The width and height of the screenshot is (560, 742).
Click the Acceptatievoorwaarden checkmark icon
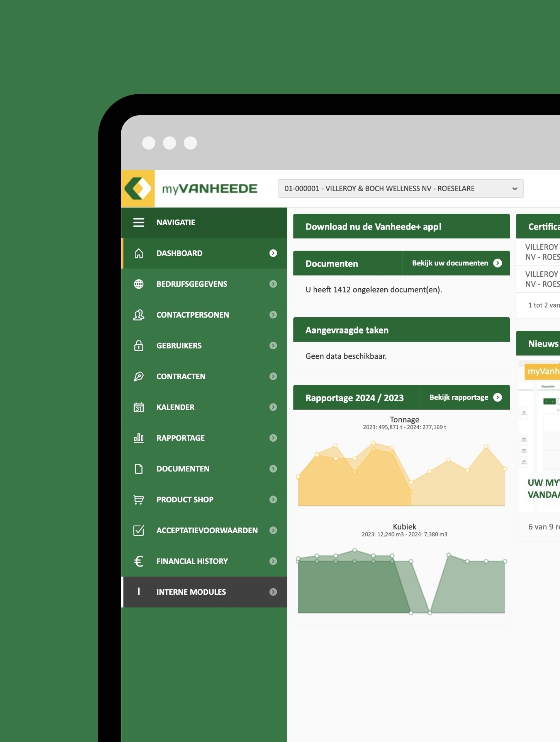(x=139, y=530)
